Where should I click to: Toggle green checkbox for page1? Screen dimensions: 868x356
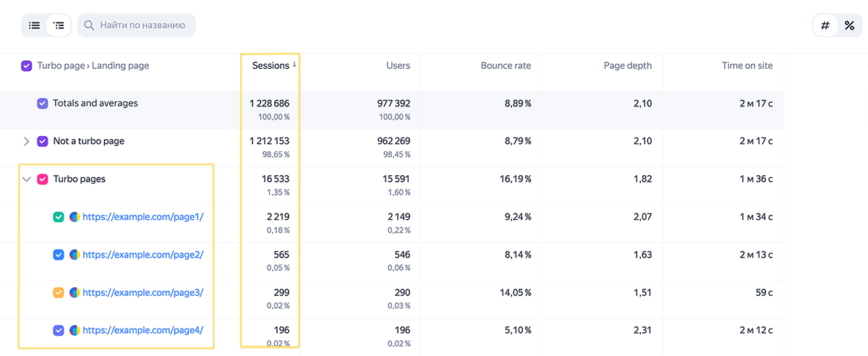click(59, 216)
